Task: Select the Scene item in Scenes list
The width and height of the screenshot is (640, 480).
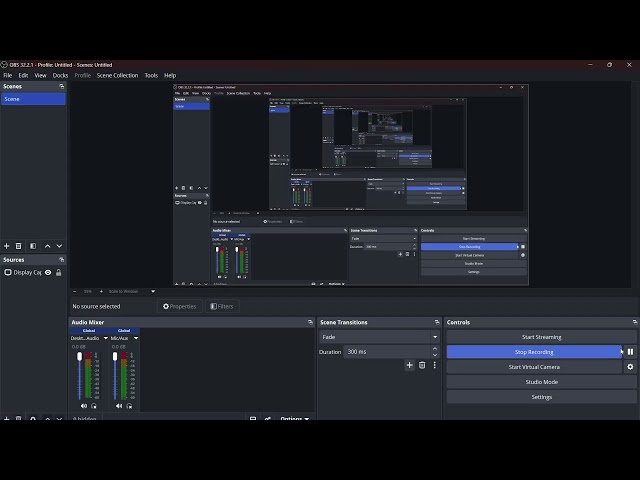Action: click(x=33, y=99)
